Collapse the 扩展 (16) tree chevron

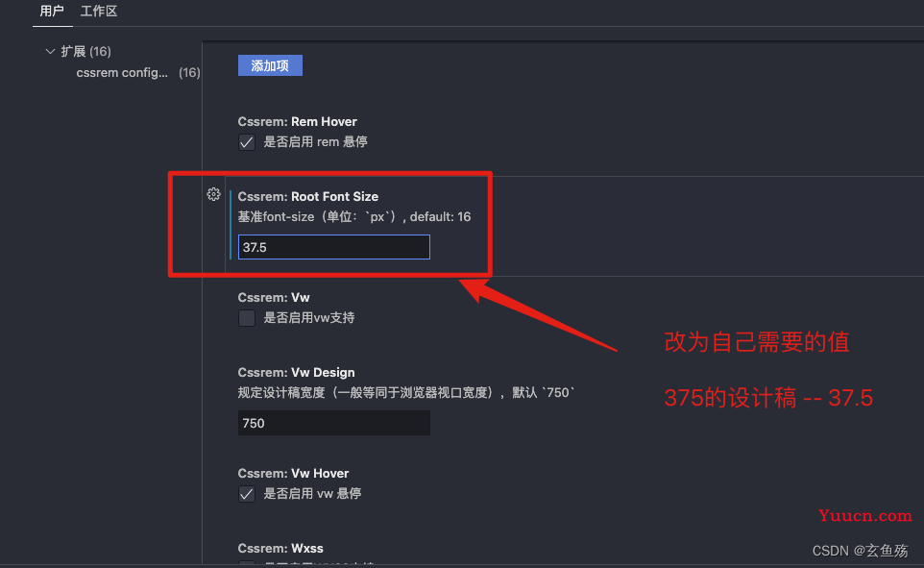pos(50,51)
